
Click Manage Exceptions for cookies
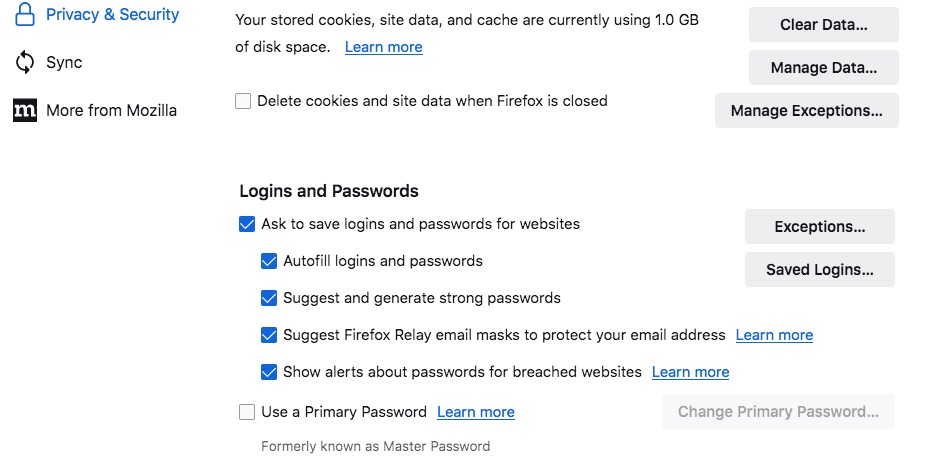806,110
